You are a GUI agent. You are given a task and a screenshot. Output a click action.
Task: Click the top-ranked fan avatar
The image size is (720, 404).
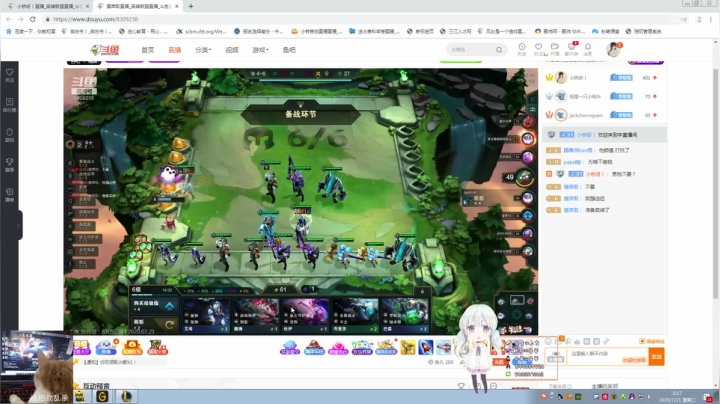[x=561, y=78]
